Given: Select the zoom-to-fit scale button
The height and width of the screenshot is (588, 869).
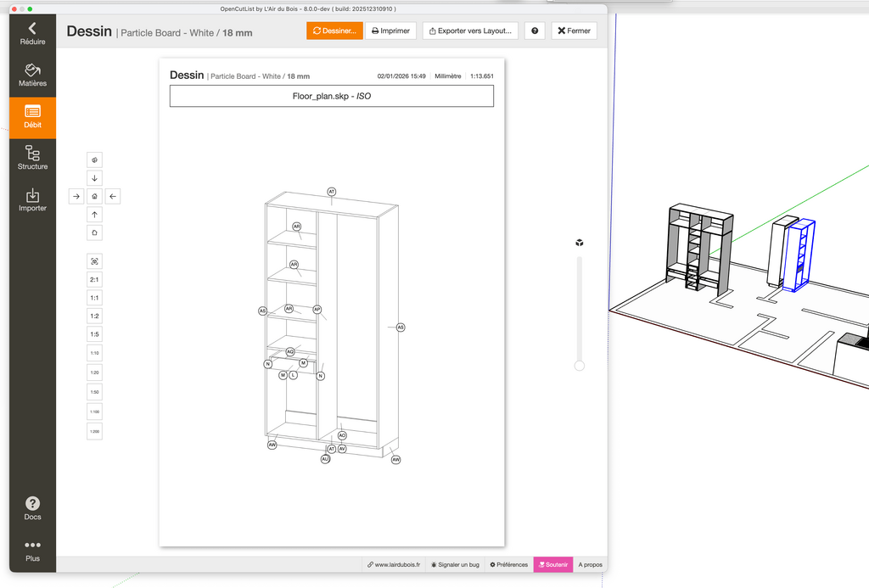Looking at the screenshot, I should [x=95, y=261].
